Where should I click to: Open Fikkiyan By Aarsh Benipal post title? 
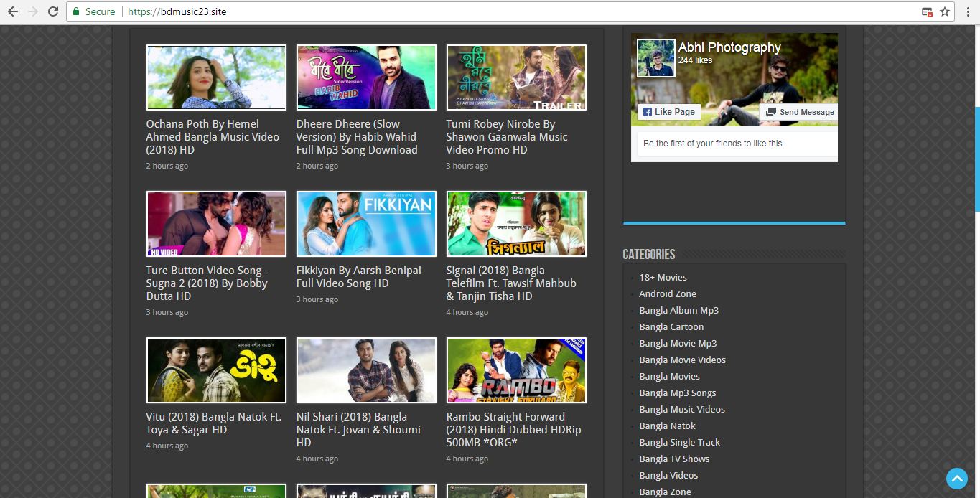pyautogui.click(x=358, y=276)
